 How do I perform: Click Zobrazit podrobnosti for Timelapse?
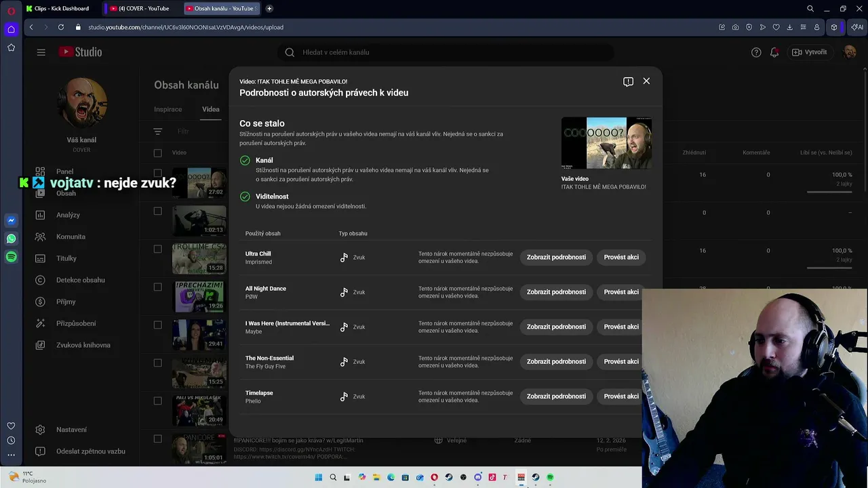[556, 396]
